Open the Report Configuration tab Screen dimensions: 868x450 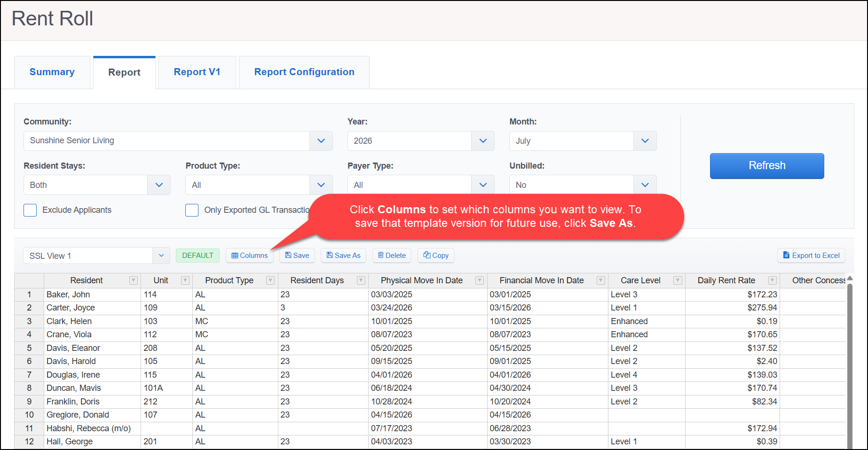(304, 72)
